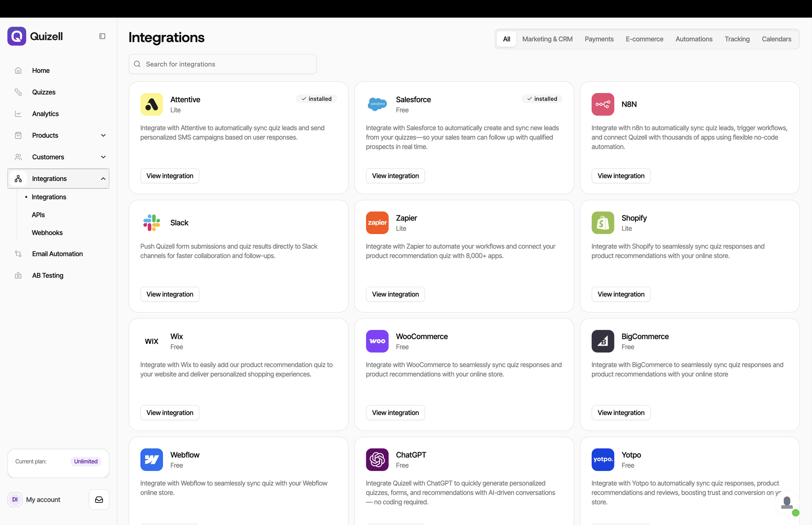
Task: Collapse the sidebar panel icon
Action: click(102, 36)
